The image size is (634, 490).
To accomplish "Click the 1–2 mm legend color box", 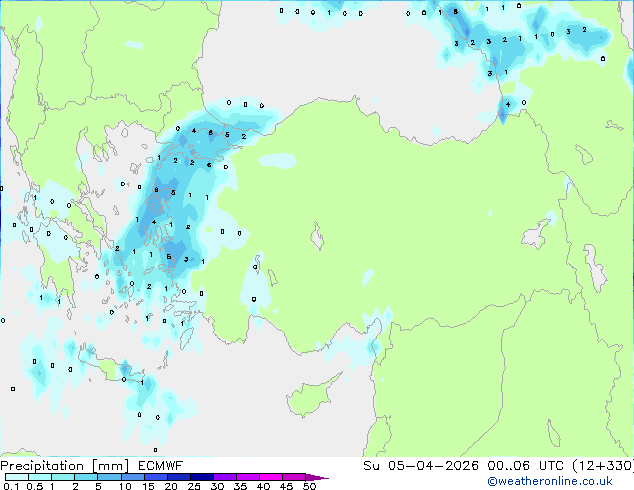I will [63, 477].
